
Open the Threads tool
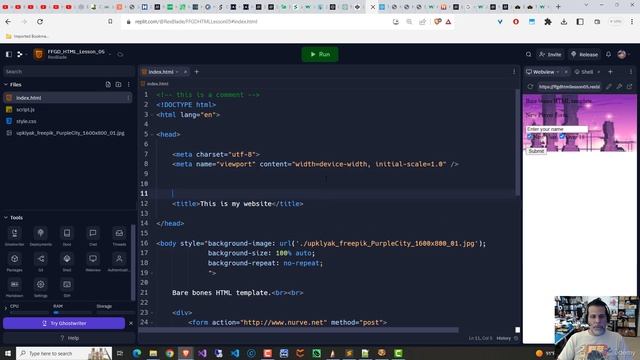pyautogui.click(x=119, y=237)
